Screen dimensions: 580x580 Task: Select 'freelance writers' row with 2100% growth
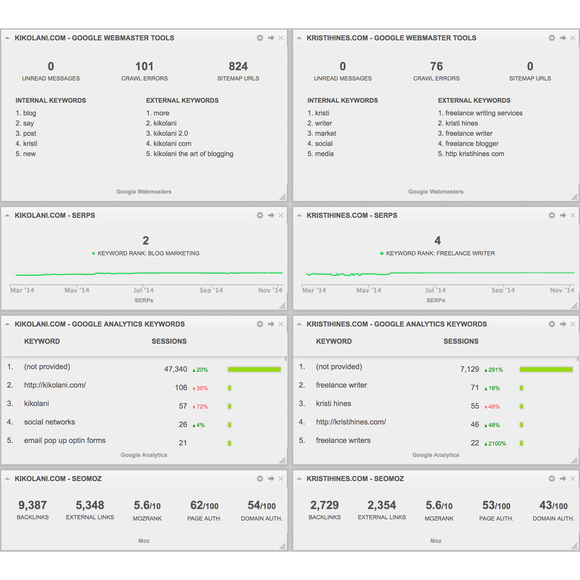(436, 441)
